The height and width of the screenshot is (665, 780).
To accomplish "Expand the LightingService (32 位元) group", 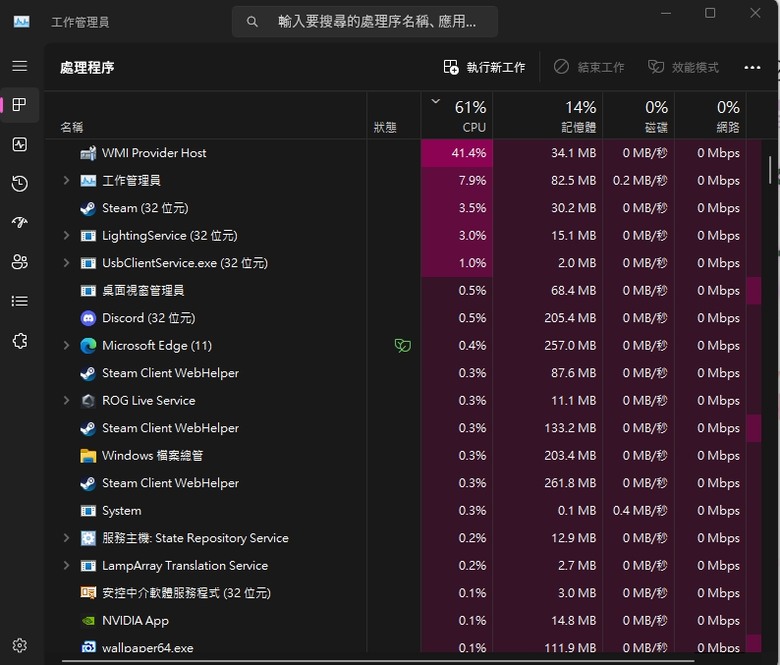I will pos(66,235).
